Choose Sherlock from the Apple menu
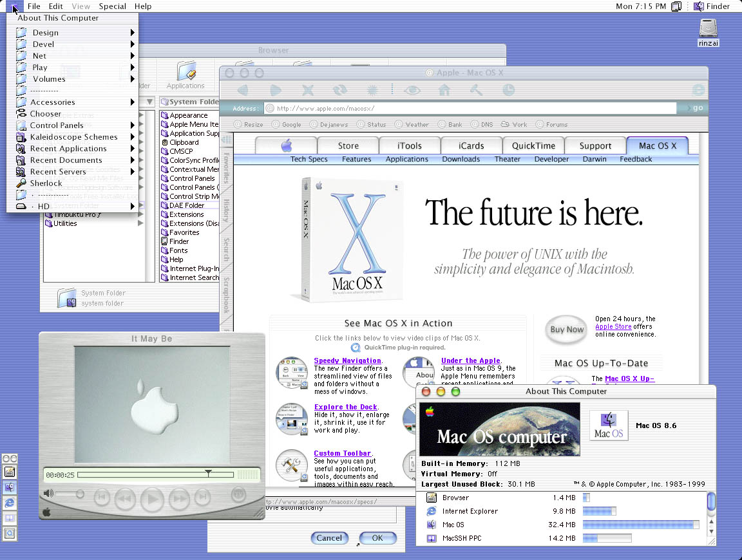Viewport: 742px width, 560px height. coord(46,183)
